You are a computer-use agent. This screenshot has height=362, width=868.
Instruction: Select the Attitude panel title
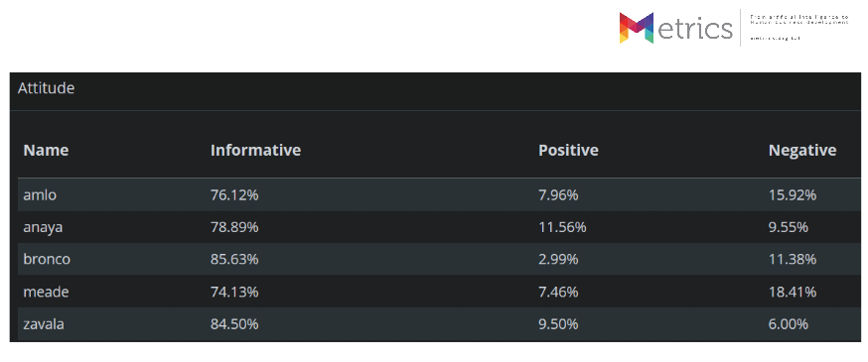(x=46, y=88)
